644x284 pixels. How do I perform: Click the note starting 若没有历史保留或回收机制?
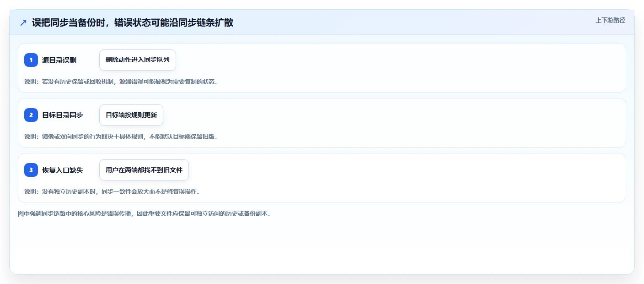(x=121, y=82)
